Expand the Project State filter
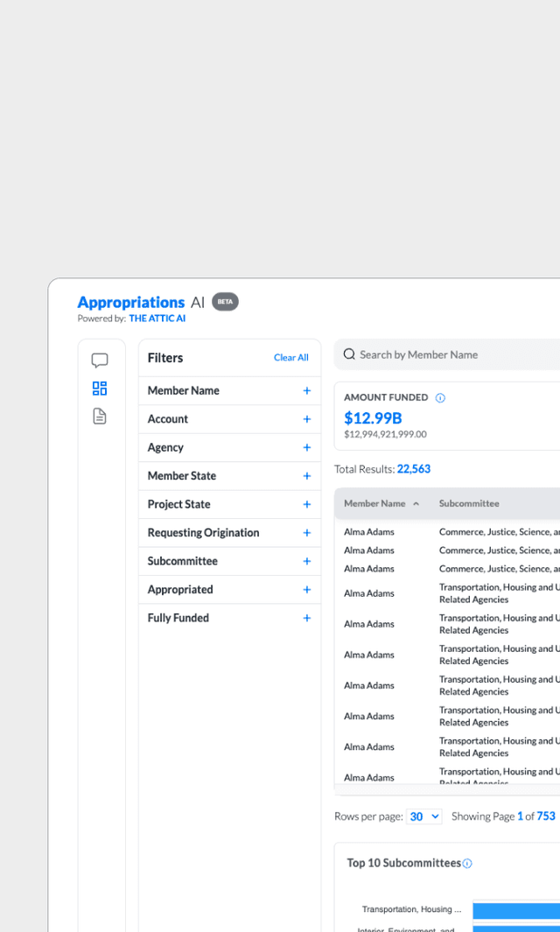Screen dimensions: 560x932 coord(306,505)
